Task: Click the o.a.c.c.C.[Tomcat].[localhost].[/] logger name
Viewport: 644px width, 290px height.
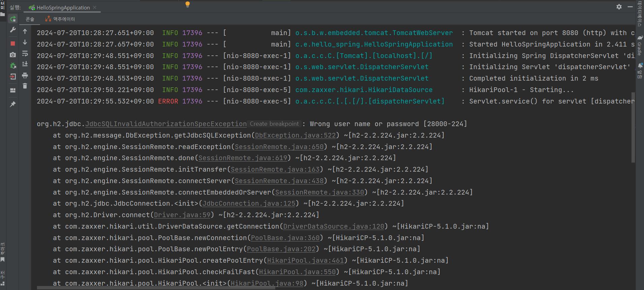Action: coord(364,56)
